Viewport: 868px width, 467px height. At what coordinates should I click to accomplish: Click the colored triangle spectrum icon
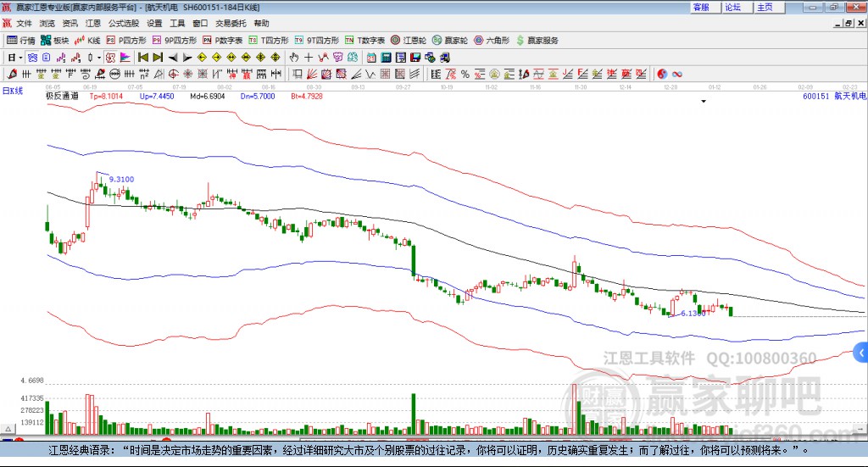point(125,58)
